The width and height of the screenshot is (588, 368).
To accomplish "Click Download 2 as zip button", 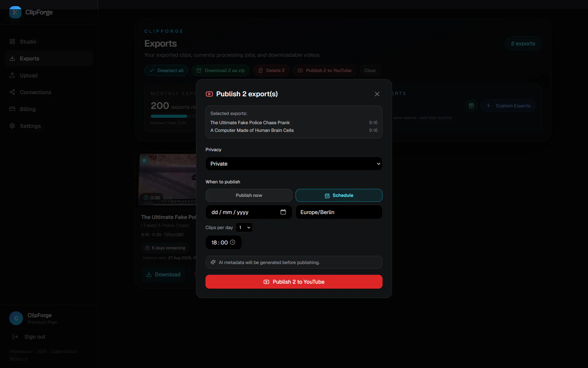I will click(x=221, y=71).
